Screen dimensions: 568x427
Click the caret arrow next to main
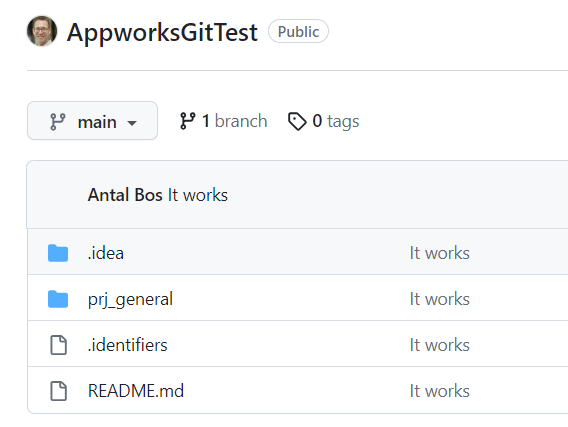[132, 123]
